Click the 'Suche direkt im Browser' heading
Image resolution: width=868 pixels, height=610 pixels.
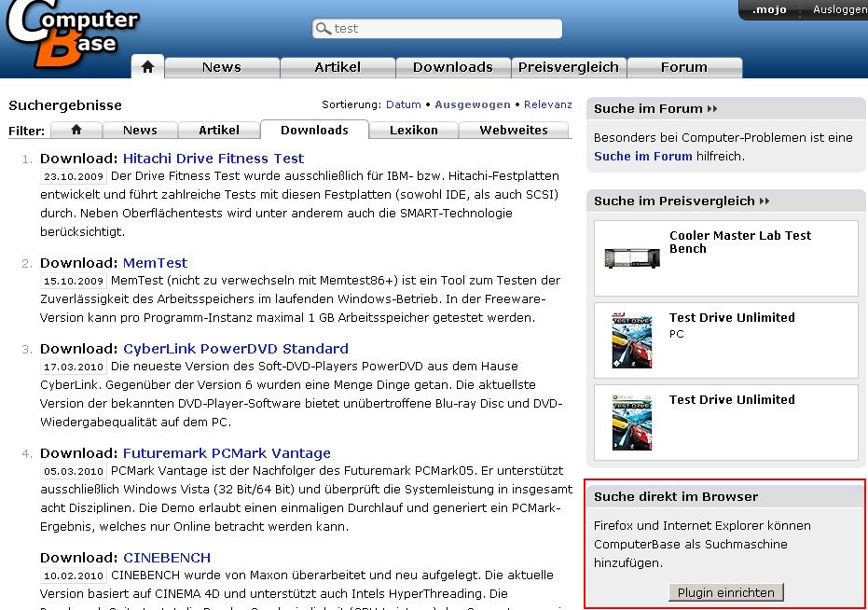coord(676,496)
